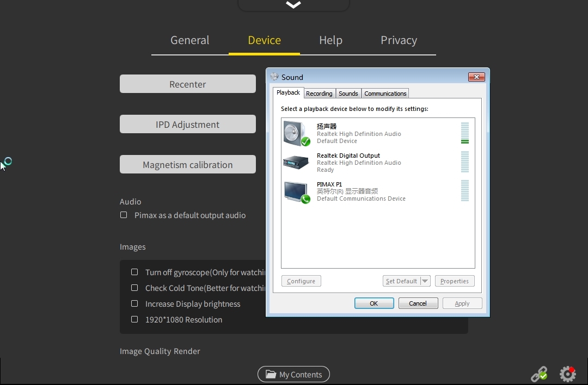Select the Playback tab in Sound dialog
The height and width of the screenshot is (385, 588).
288,92
